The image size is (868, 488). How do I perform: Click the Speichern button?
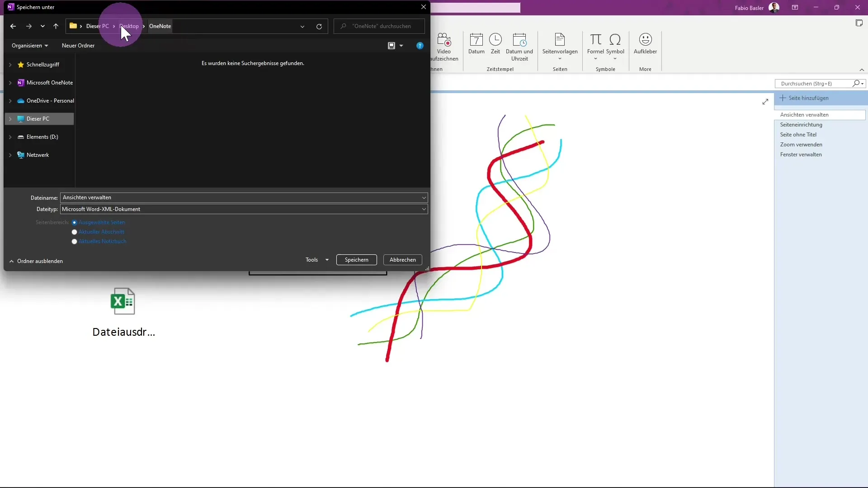point(356,260)
